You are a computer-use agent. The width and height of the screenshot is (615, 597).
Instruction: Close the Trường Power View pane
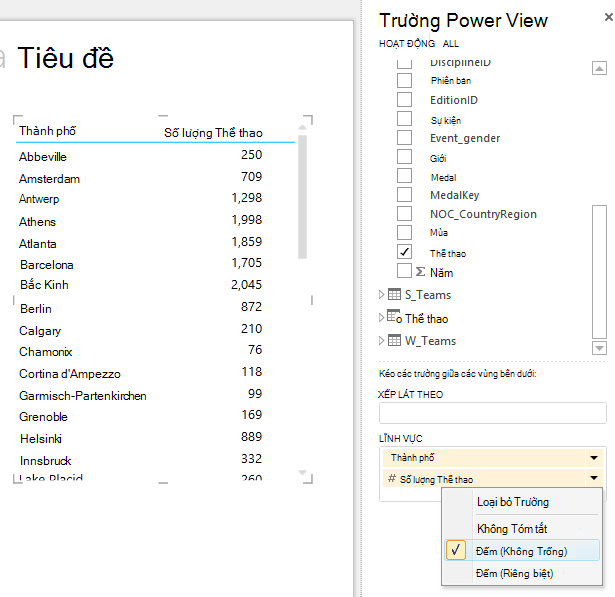(608, 17)
